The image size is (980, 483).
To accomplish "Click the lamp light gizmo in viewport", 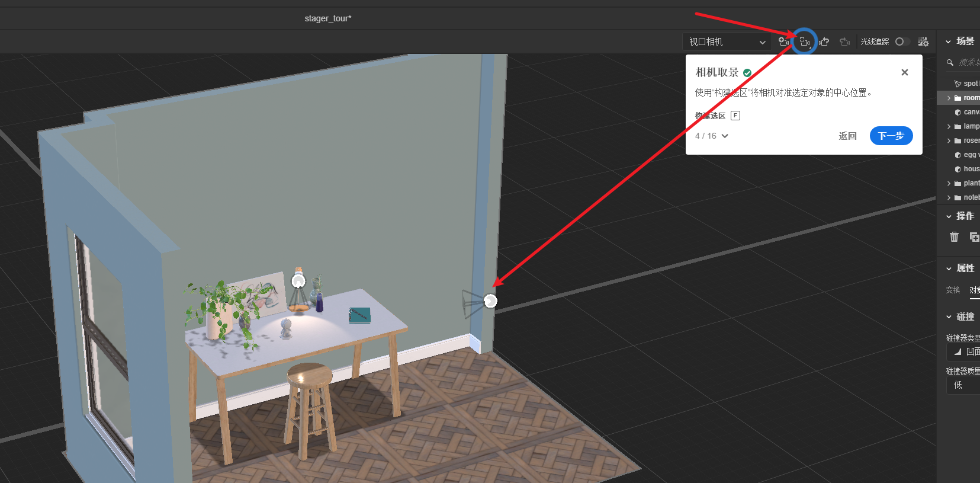I will point(298,281).
